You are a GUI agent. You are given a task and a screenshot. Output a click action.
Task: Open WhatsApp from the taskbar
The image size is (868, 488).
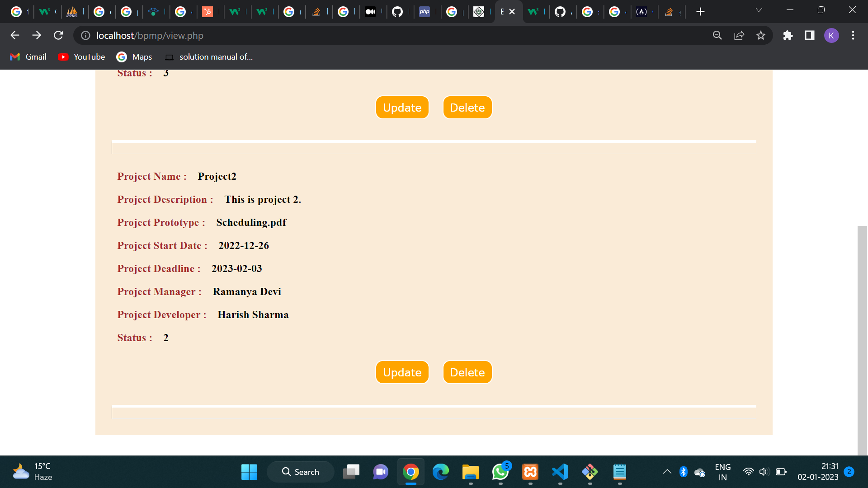coord(500,472)
